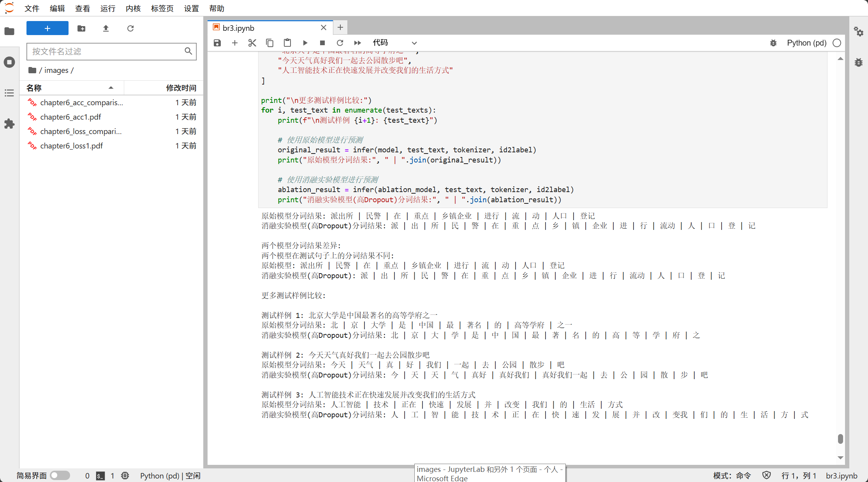
Task: Click notebook scrollbar down arrow
Action: (840, 458)
